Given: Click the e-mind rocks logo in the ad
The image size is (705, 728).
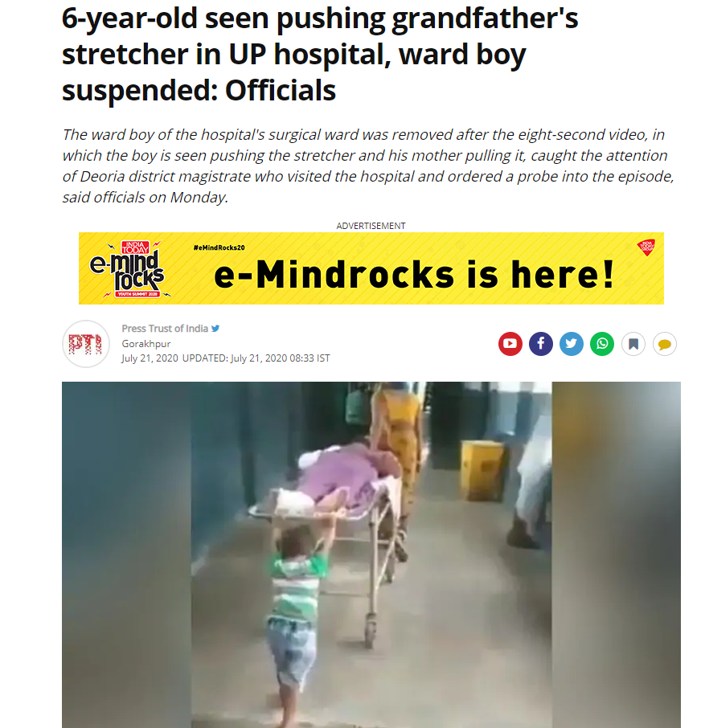Looking at the screenshot, I should pos(130,269).
